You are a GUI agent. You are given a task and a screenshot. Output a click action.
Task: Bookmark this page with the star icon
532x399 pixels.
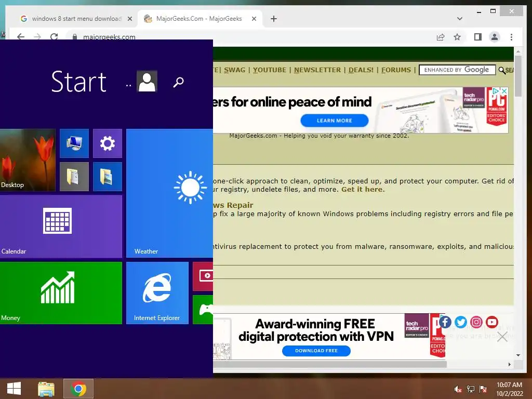pos(457,37)
